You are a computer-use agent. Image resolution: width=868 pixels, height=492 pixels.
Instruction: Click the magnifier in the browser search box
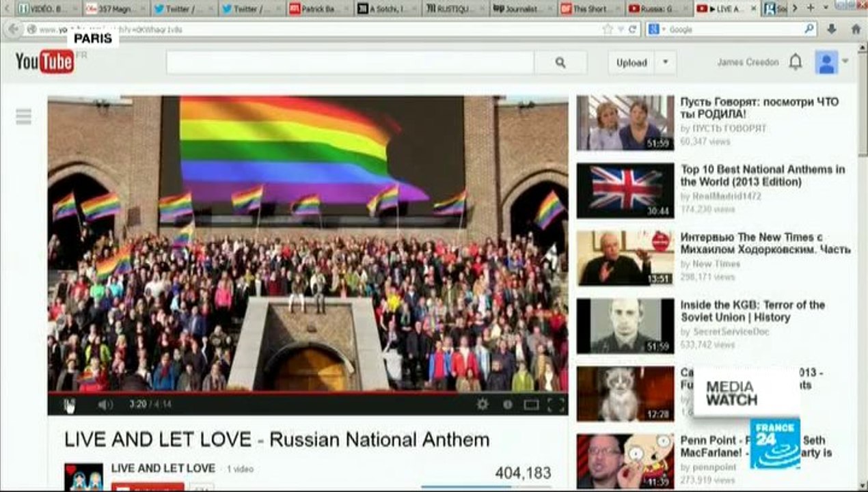[x=809, y=29]
